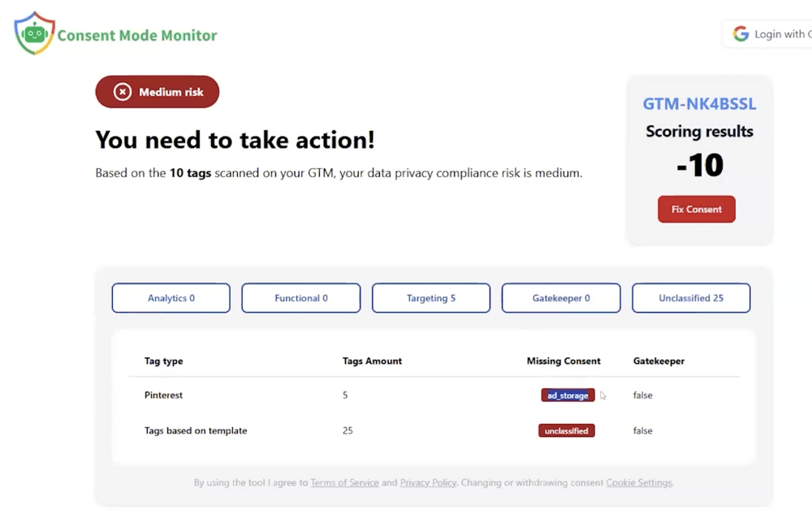Open the Privacy Policy link

(428, 482)
